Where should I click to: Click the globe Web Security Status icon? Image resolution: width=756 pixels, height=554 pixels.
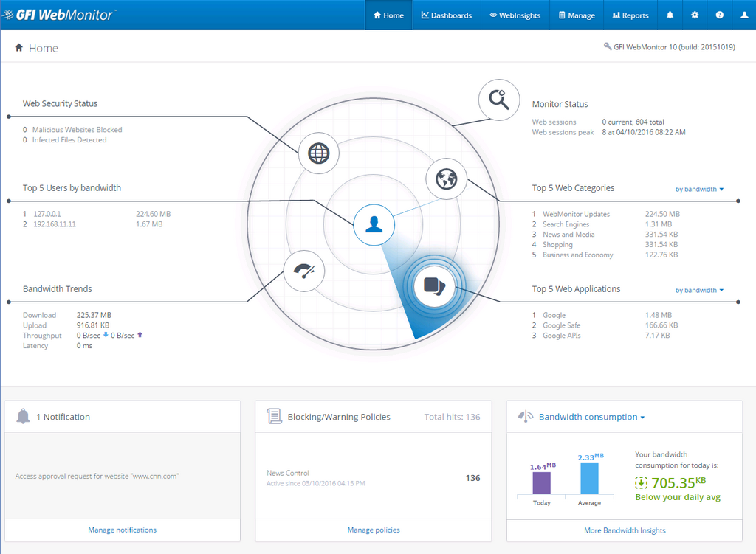click(x=318, y=153)
